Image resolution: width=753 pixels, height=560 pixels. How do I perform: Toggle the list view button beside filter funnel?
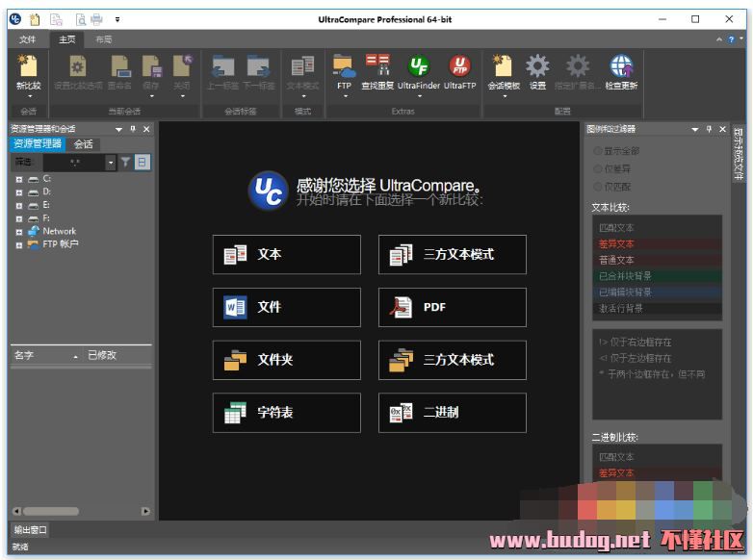143,163
